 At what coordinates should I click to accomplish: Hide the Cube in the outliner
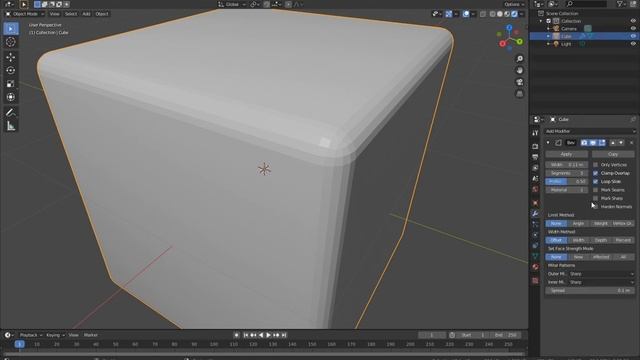(633, 36)
